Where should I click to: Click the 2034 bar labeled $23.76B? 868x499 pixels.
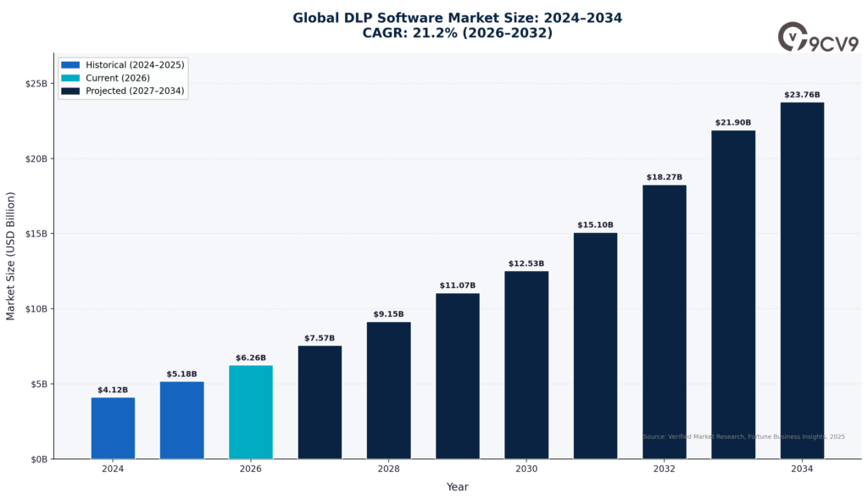pos(802,280)
